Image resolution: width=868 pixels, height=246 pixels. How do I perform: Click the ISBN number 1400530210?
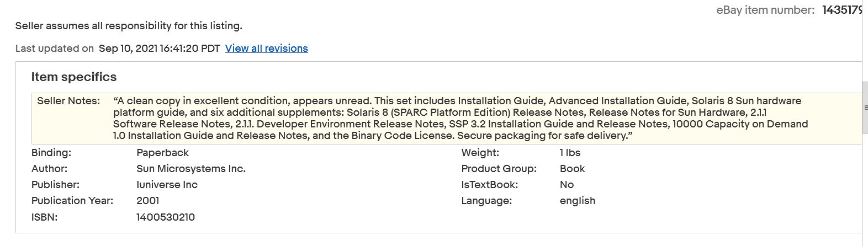[x=165, y=217]
